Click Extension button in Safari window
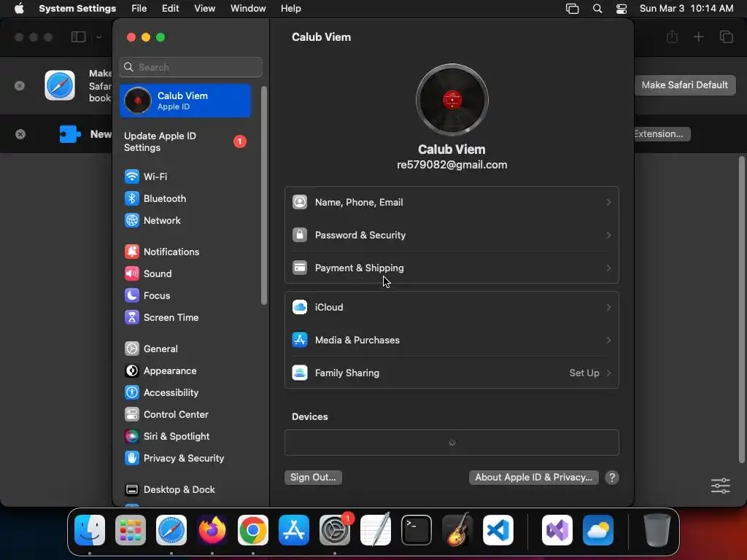The height and width of the screenshot is (560, 747). click(662, 134)
